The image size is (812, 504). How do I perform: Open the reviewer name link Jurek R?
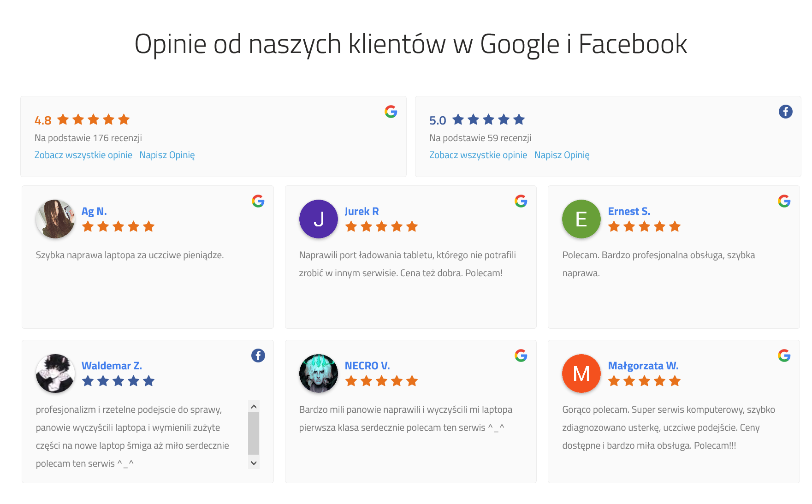click(362, 211)
